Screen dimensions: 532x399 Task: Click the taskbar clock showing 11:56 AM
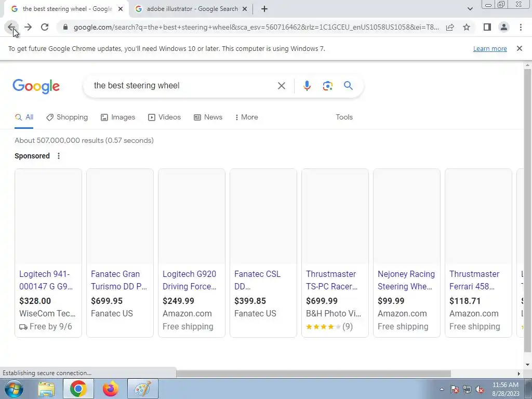pyautogui.click(x=506, y=389)
